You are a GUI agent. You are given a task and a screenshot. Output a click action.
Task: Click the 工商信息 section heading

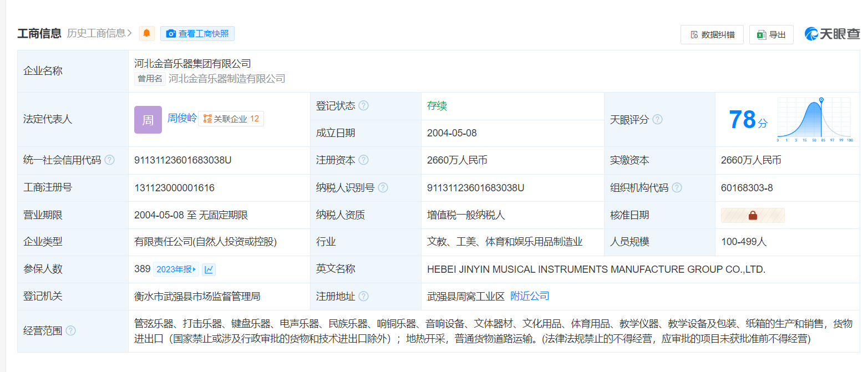[39, 33]
